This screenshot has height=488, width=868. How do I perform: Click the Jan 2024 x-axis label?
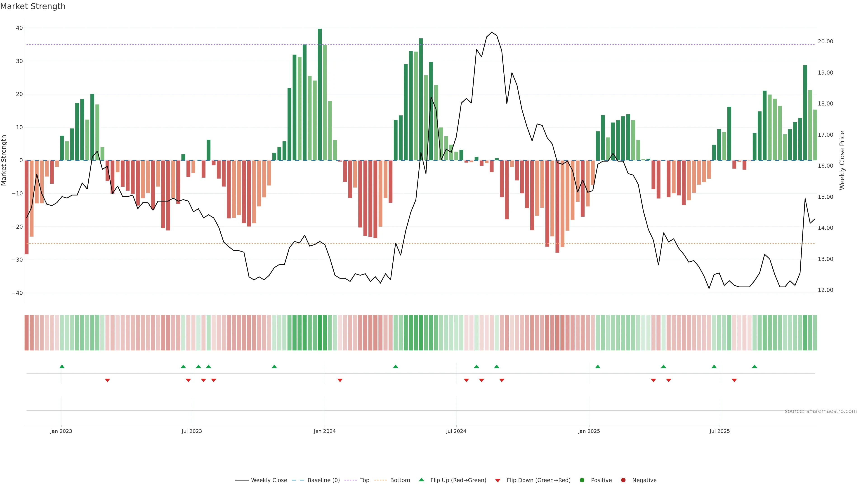point(325,431)
